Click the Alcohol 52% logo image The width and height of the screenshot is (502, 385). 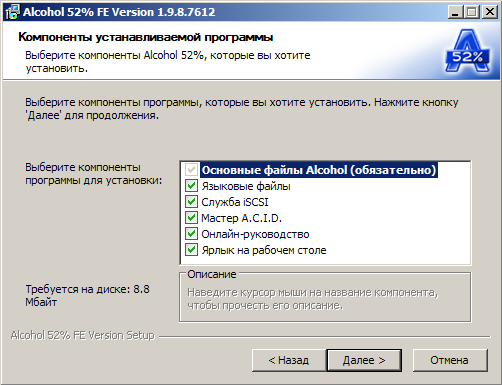(x=468, y=51)
